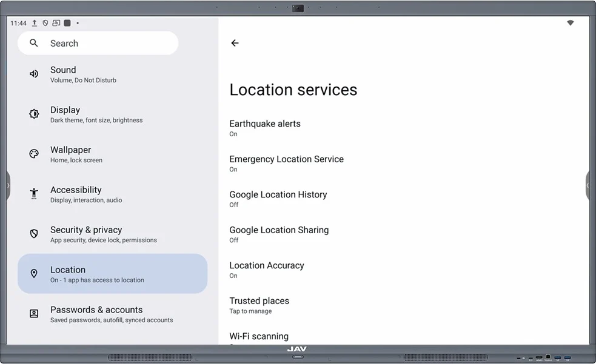The height and width of the screenshot is (364, 596).
Task: Select the Sound speaker icon
Action: [33, 73]
